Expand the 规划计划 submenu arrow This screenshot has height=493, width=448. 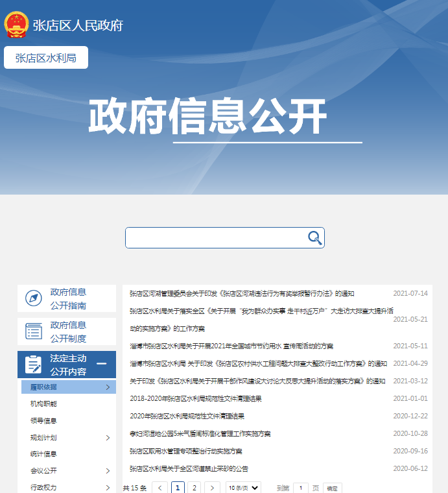[x=108, y=438]
